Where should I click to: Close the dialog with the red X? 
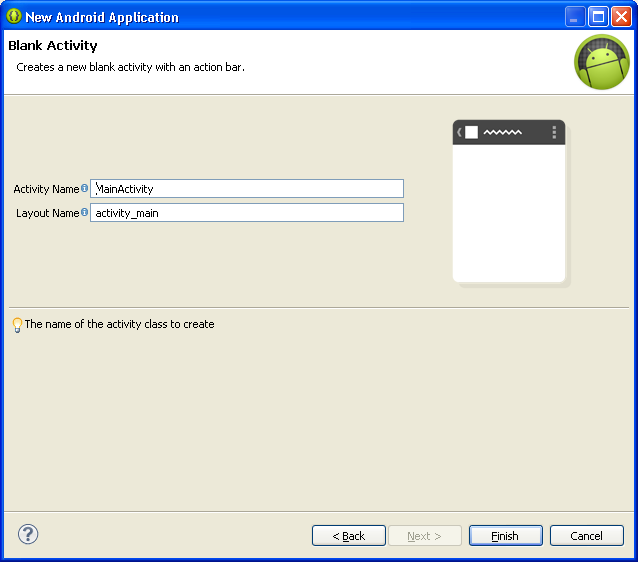point(621,17)
